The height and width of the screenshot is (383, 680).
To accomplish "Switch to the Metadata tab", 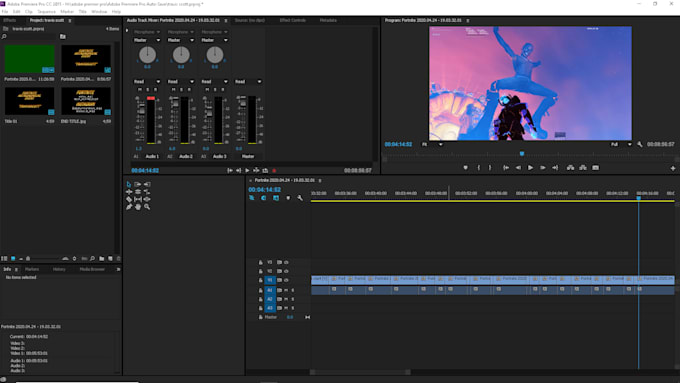I will pyautogui.click(x=328, y=20).
